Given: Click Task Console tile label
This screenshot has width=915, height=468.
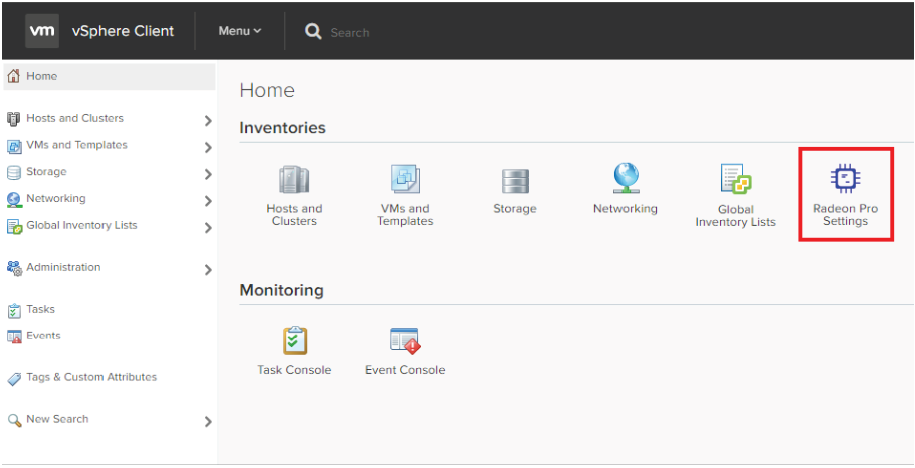Looking at the screenshot, I should point(294,370).
